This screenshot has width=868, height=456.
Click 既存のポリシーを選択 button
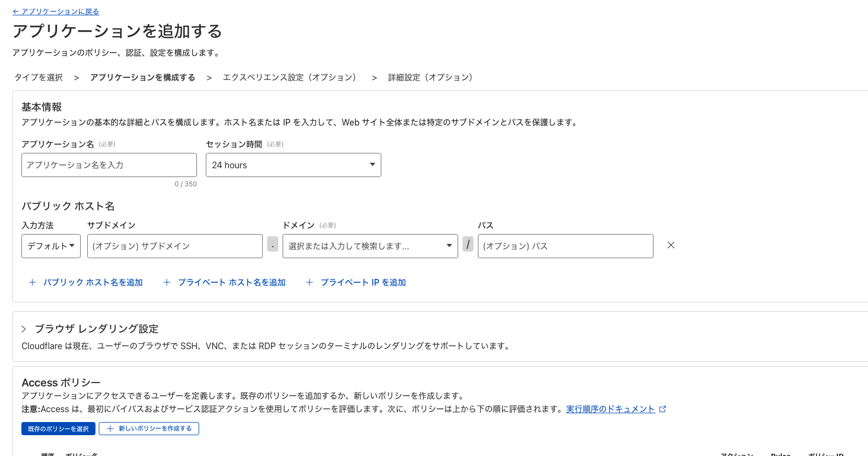(x=58, y=429)
